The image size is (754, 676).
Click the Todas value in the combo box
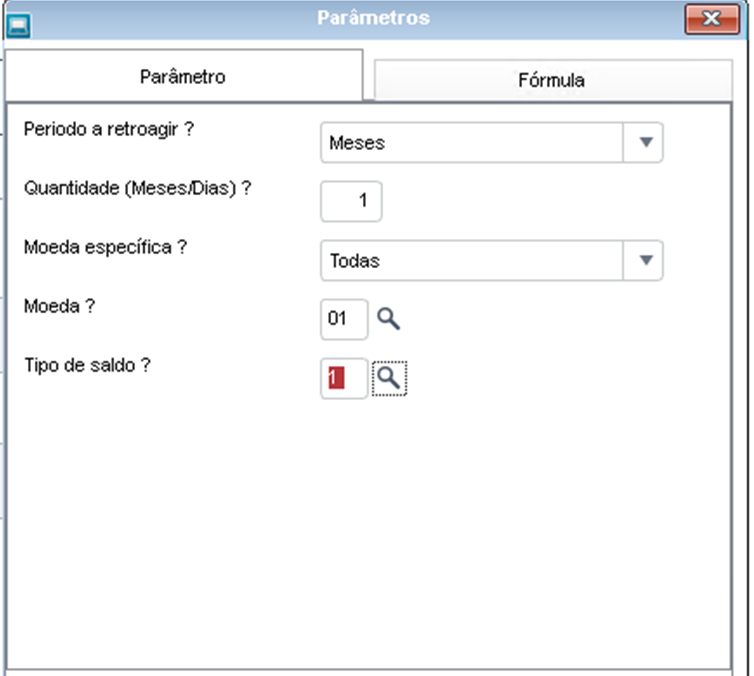click(354, 261)
